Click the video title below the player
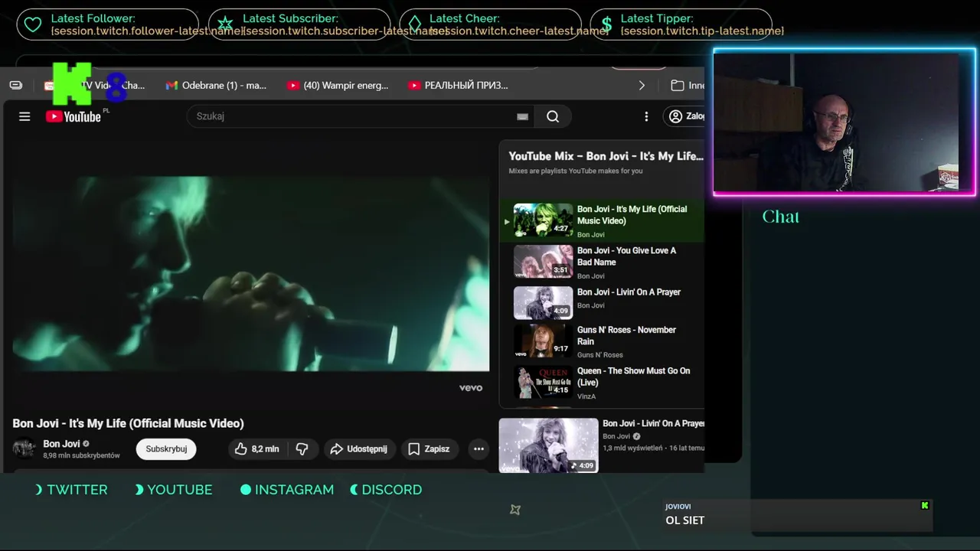This screenshot has height=551, width=980. coord(128,423)
